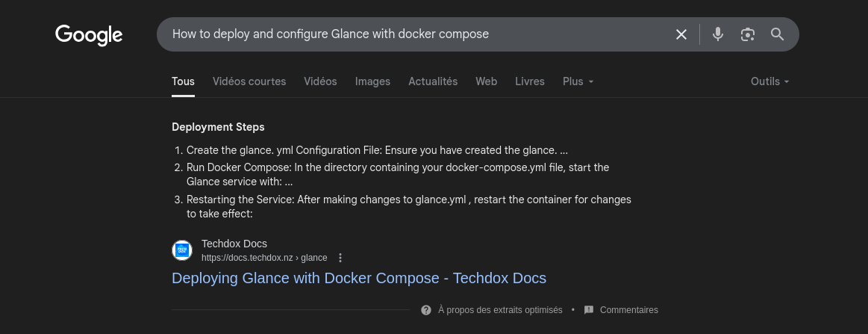Image resolution: width=868 pixels, height=334 pixels.
Task: Open Google Lens image search icon
Action: (748, 34)
